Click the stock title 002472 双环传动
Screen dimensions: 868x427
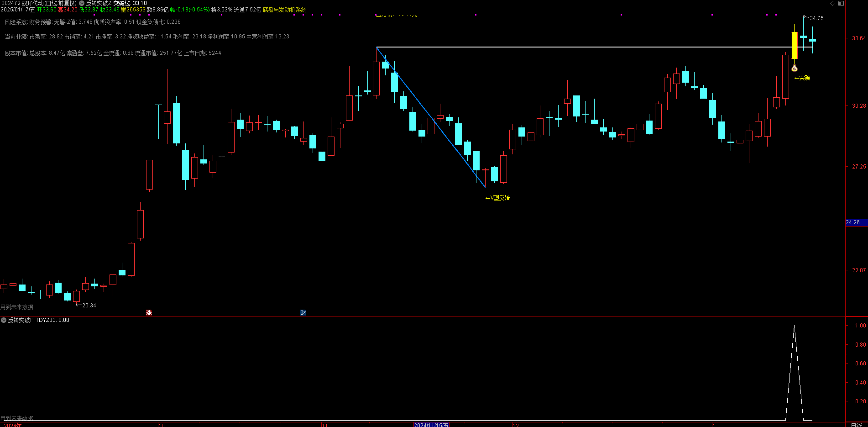point(39,3)
